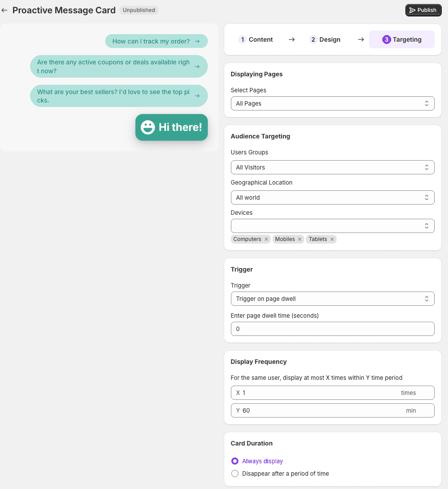Click arrow on 'How can I track my order?' chip
The image size is (448, 489).
pos(197,41)
